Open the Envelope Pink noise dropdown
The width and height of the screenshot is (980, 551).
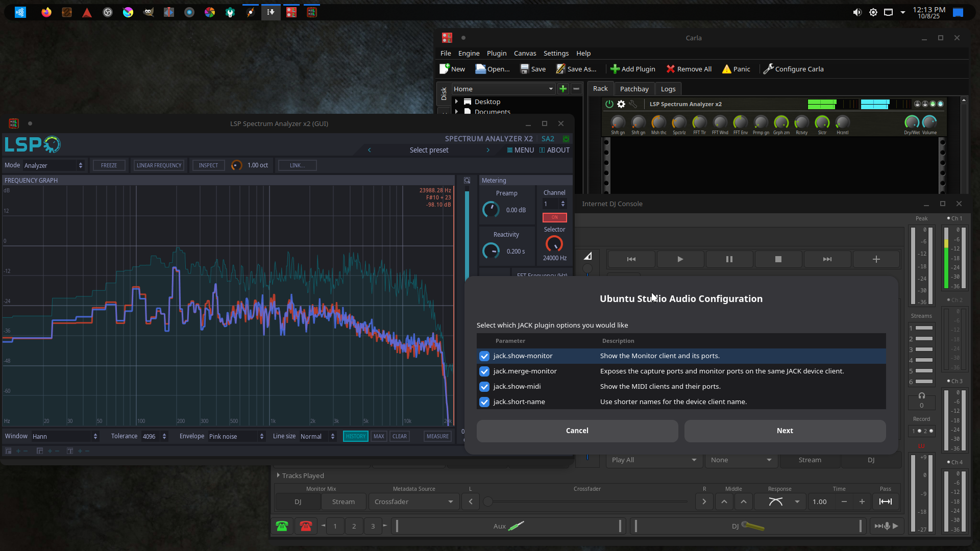[x=236, y=436]
